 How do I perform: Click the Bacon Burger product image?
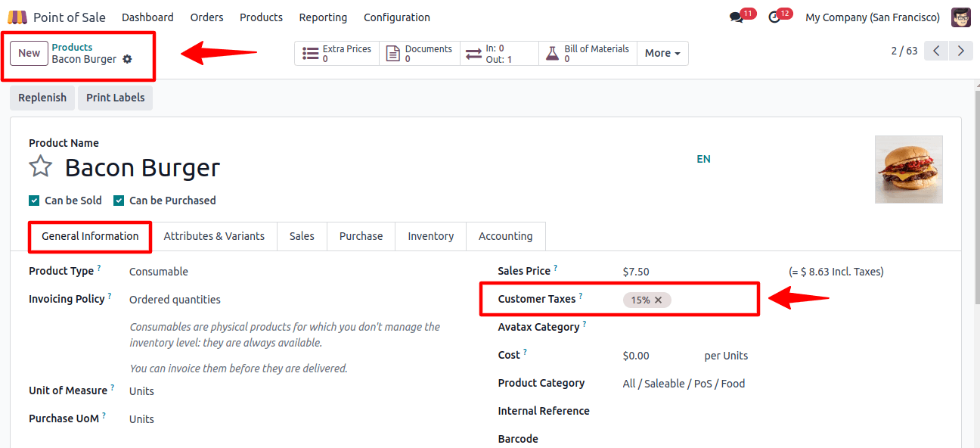[x=909, y=170]
